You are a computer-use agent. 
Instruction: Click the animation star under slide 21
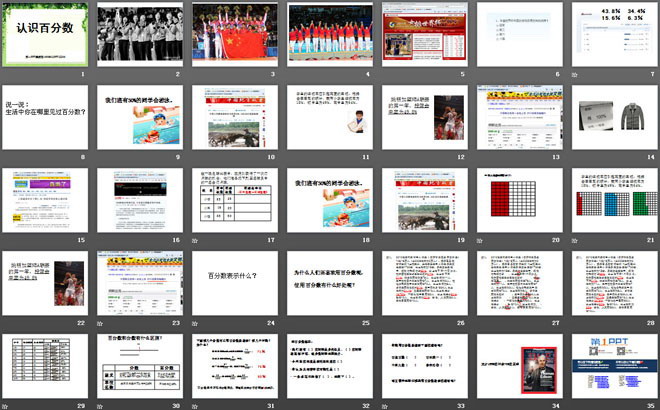click(x=575, y=240)
